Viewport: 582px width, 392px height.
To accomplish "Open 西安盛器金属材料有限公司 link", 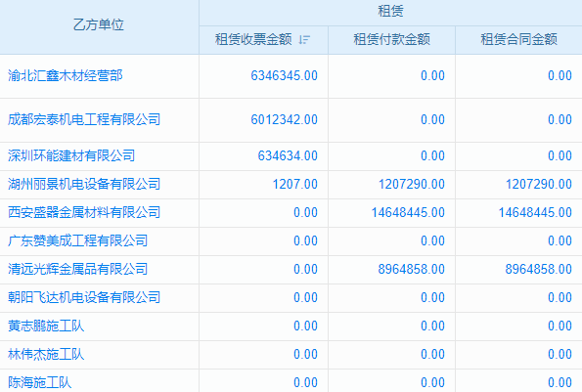I will click(x=84, y=212).
